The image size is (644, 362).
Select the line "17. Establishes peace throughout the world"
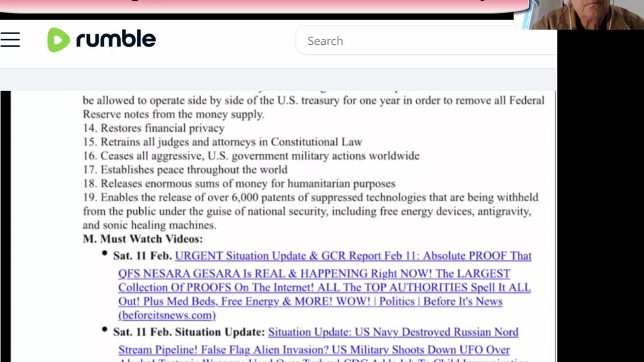pos(185,169)
